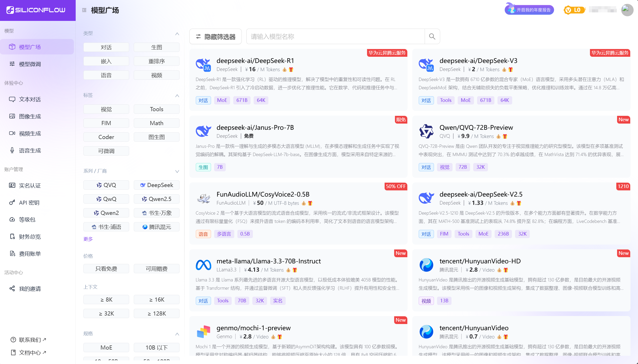Click the gift icon on DeepSeek-R1

click(291, 69)
